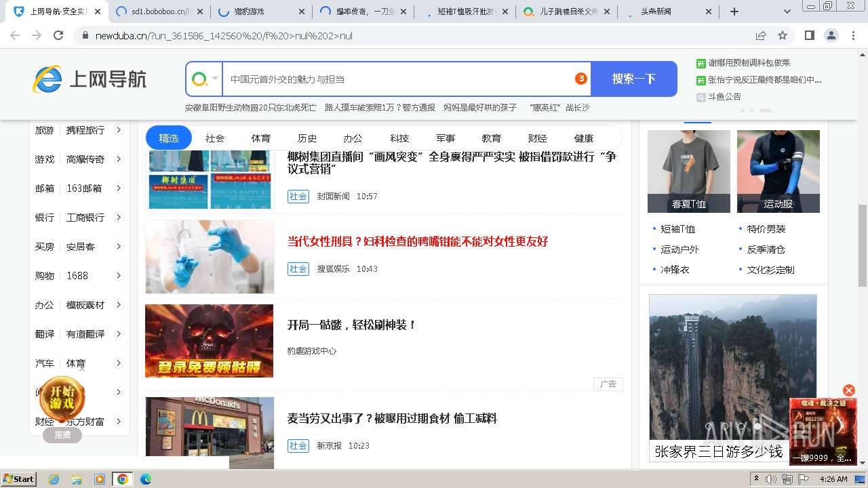Viewport: 868px width, 488px height.
Task: Open the 开局一骷髅 game ad headline
Action: [352, 325]
